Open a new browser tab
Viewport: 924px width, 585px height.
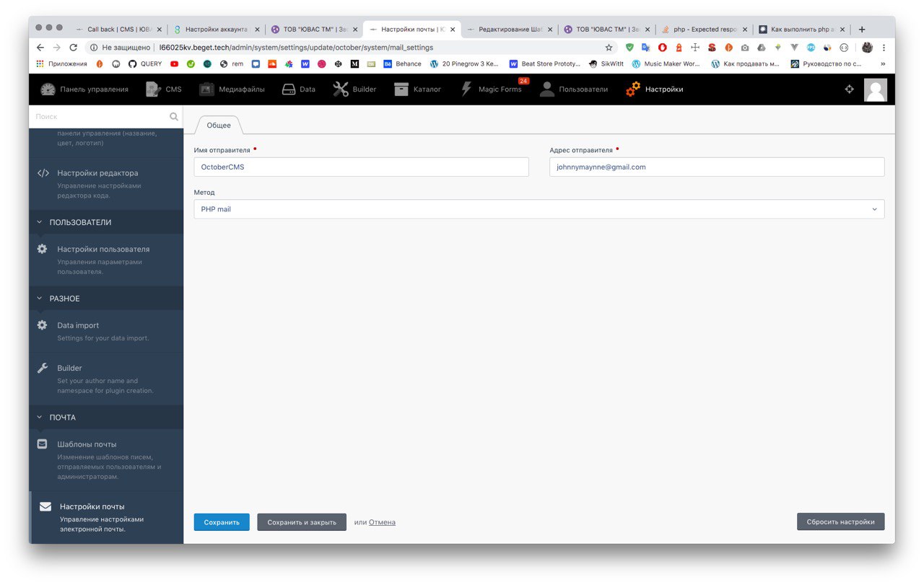coord(862,30)
